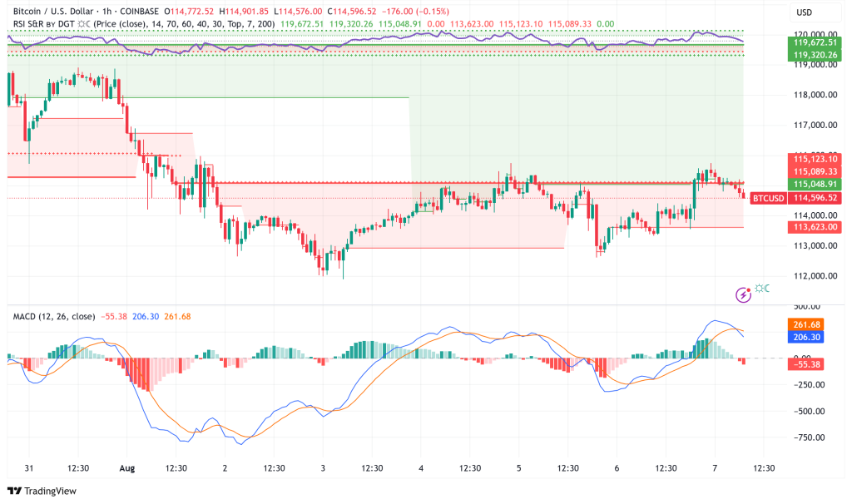Click the orange 261.68 signal axis label

point(805,325)
